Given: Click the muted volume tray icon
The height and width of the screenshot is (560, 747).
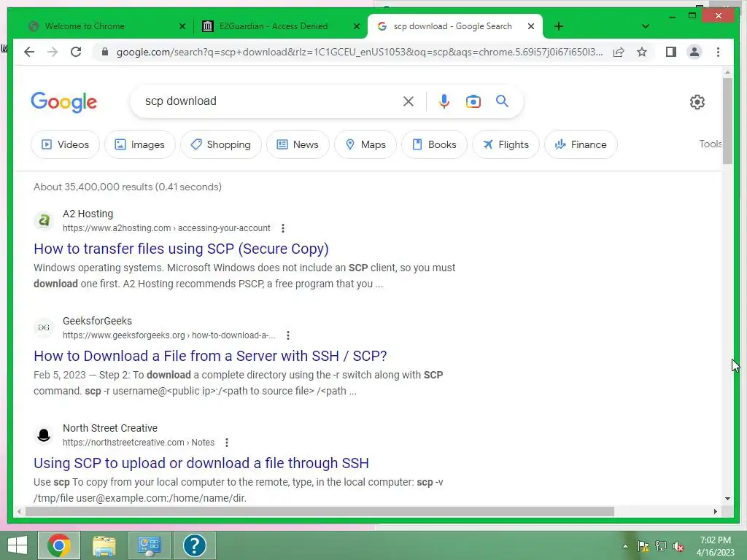Looking at the screenshot, I should [678, 546].
